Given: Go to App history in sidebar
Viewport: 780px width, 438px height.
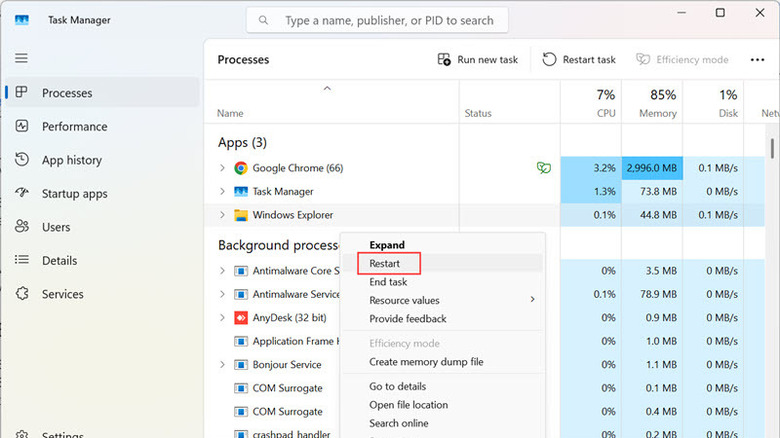Looking at the screenshot, I should [x=71, y=160].
